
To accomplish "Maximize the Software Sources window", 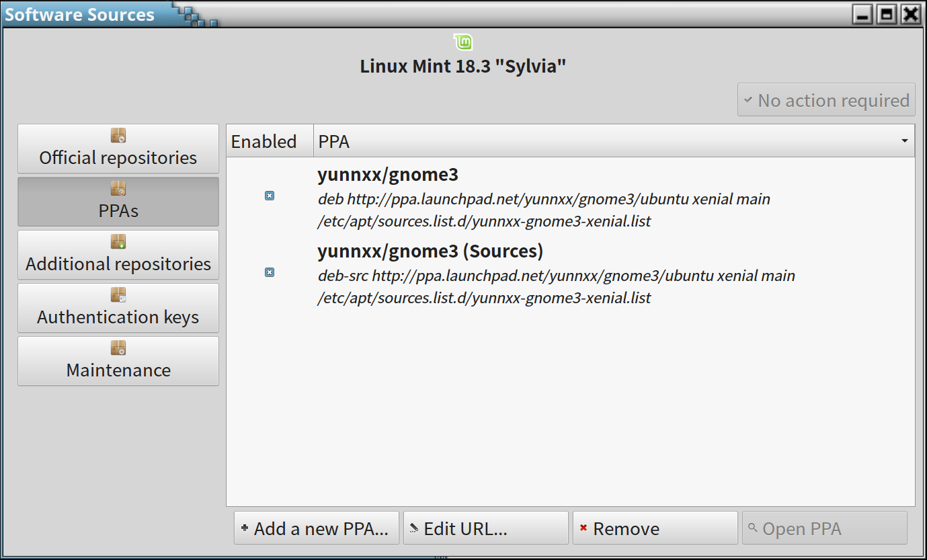I will tap(887, 14).
